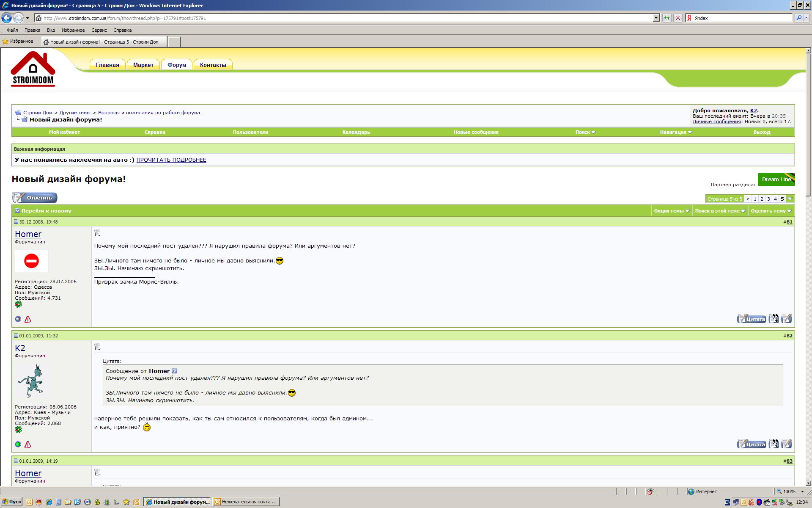812x508 pixels.
Task: Click the document icon in post #82
Action: (97, 347)
